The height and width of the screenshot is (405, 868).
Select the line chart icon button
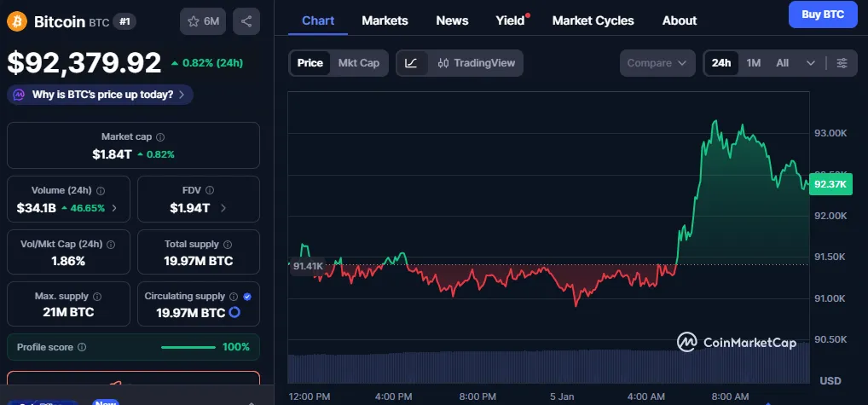click(x=411, y=63)
